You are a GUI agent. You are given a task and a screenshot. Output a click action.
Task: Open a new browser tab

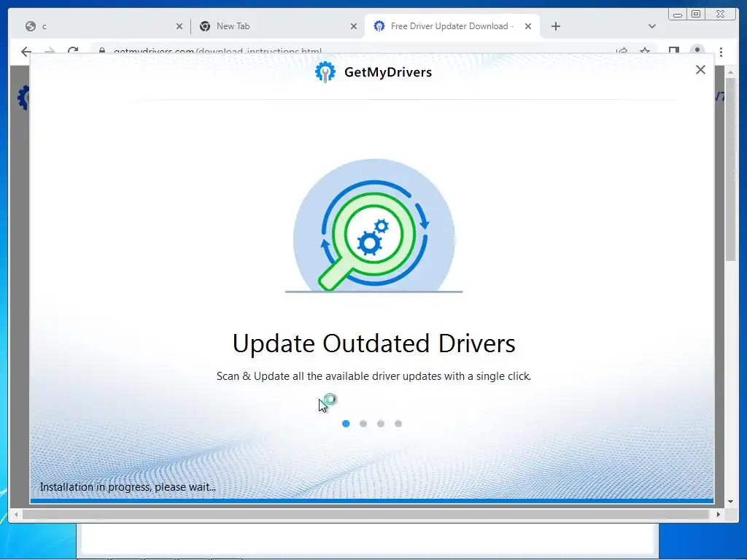(x=555, y=26)
